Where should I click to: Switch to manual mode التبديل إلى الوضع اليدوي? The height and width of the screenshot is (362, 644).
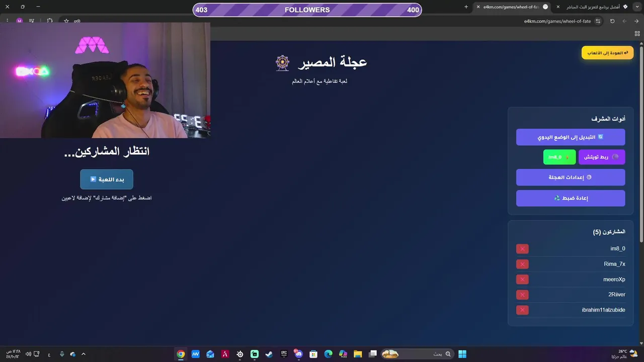(571, 137)
